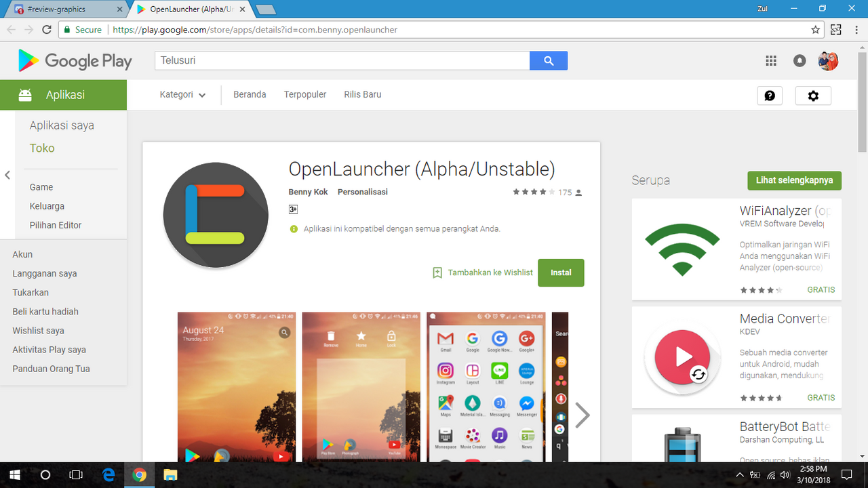This screenshot has height=488, width=868.
Task: Click the WiFiAnalyzer app icon
Action: (682, 249)
